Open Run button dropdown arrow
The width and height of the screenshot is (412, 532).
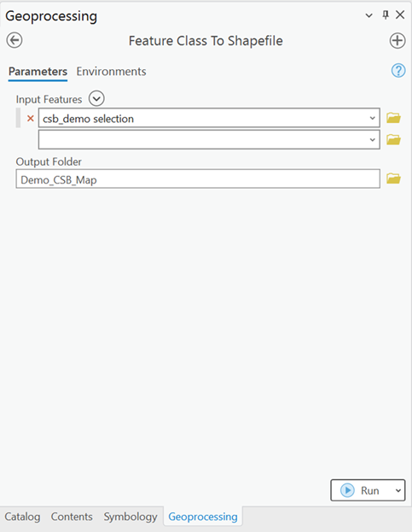398,490
